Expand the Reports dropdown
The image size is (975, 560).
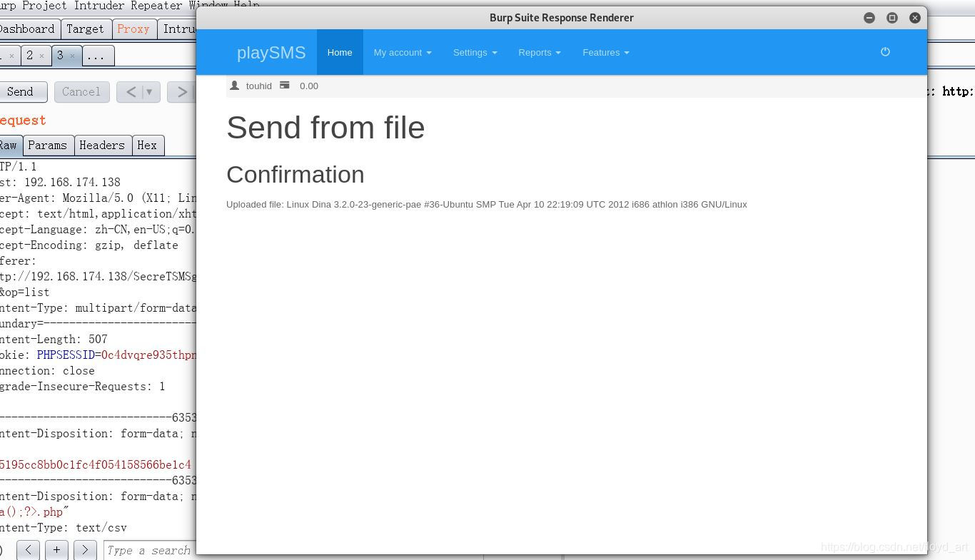pos(540,52)
